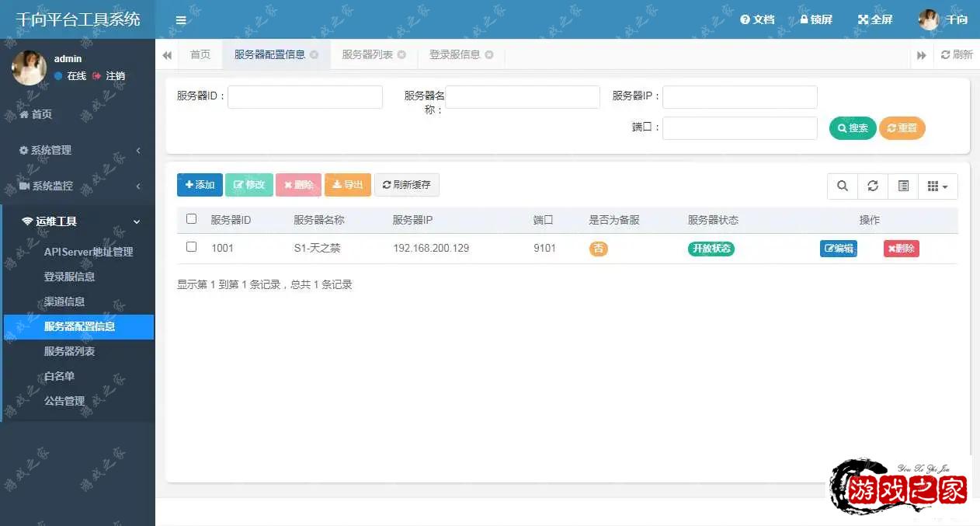Screen dimensions: 980x526
Task: Switch to the 登录服信息 tab
Action: point(454,54)
